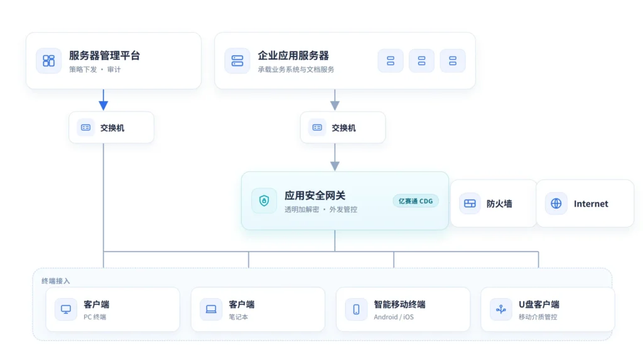Click the 智能移动终端 phone icon
The height and width of the screenshot is (364, 643).
pyautogui.click(x=357, y=309)
